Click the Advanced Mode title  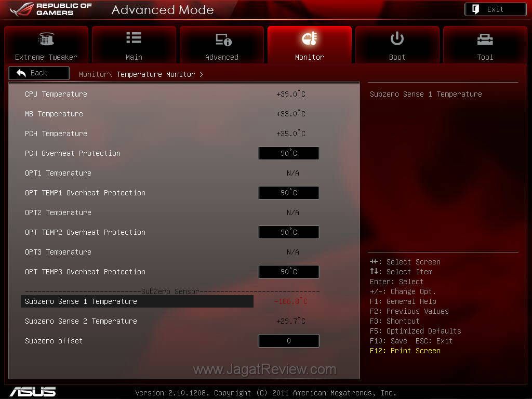pyautogui.click(x=163, y=10)
